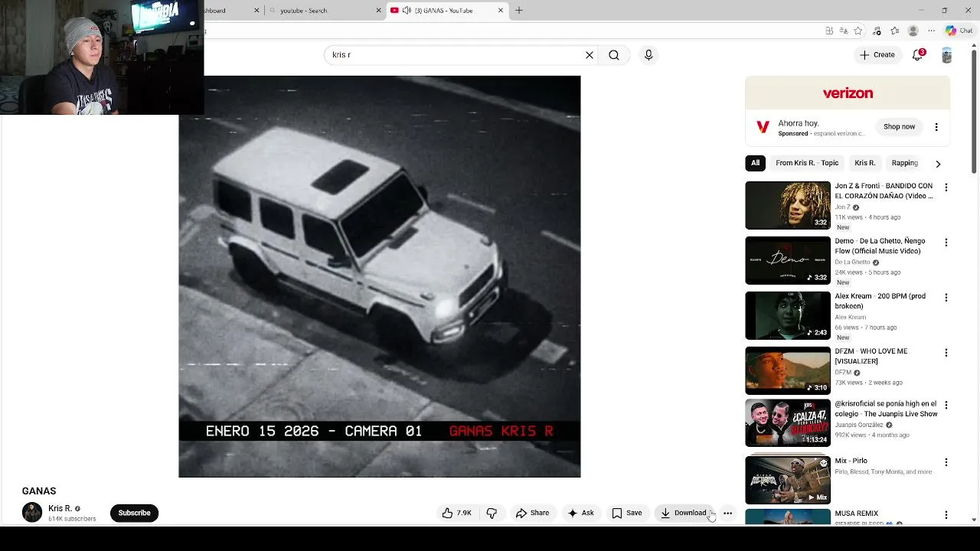Open Jon Z & Fronti video thumbnail
The image size is (980, 551).
(788, 205)
